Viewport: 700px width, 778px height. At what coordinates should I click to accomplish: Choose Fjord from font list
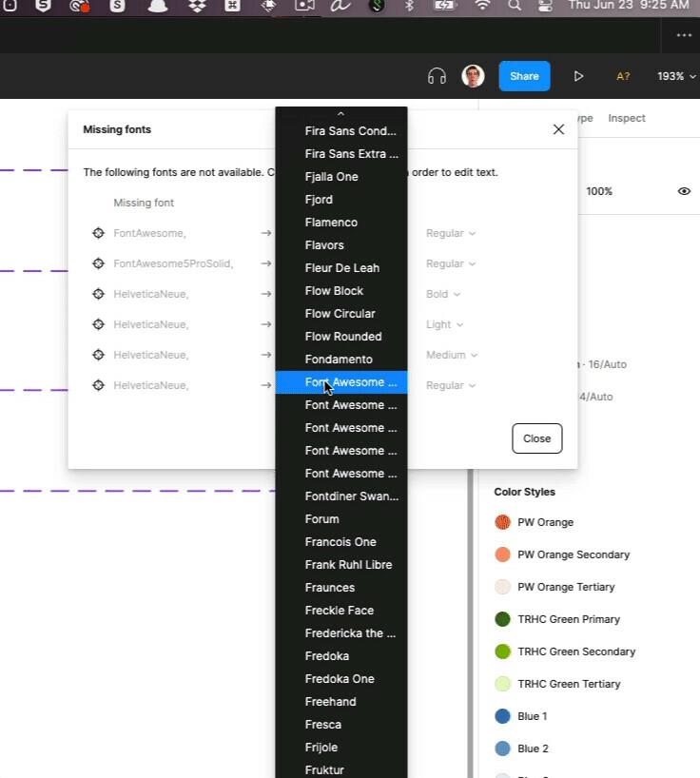341,200
